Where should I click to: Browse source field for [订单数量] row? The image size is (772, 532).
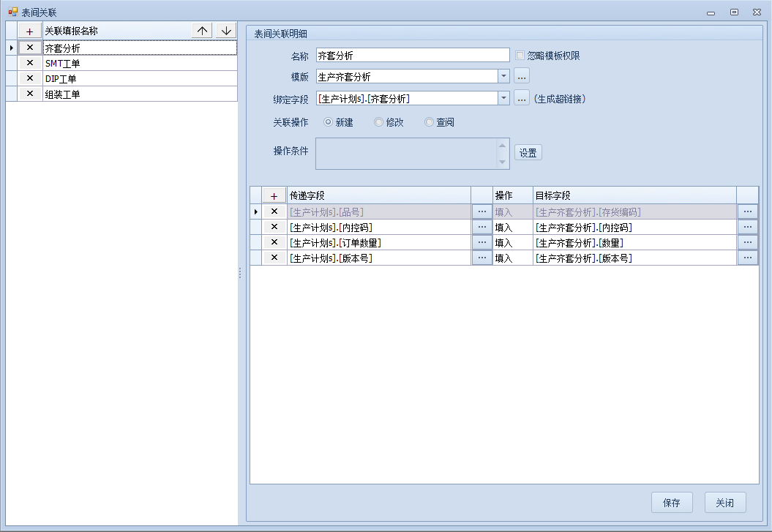point(481,242)
